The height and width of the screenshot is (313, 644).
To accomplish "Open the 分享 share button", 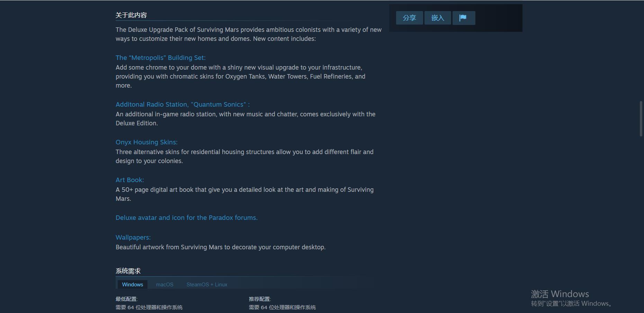I will coord(409,18).
